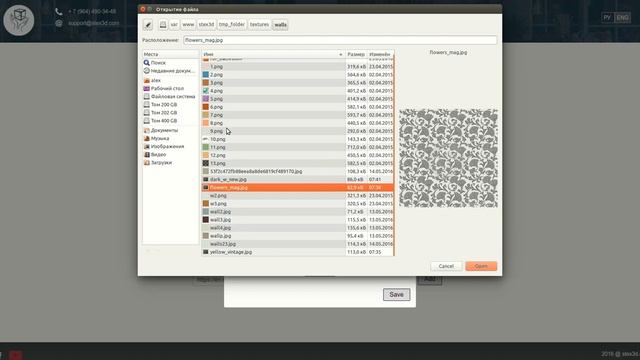The image size is (640, 360).
Task: Select the file 10.png
Action: coord(297,139)
